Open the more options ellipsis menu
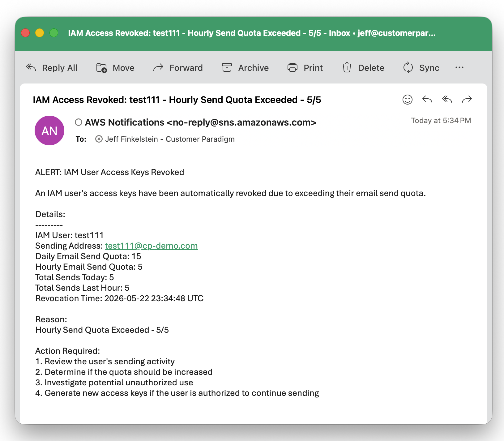504x441 pixels. (459, 68)
